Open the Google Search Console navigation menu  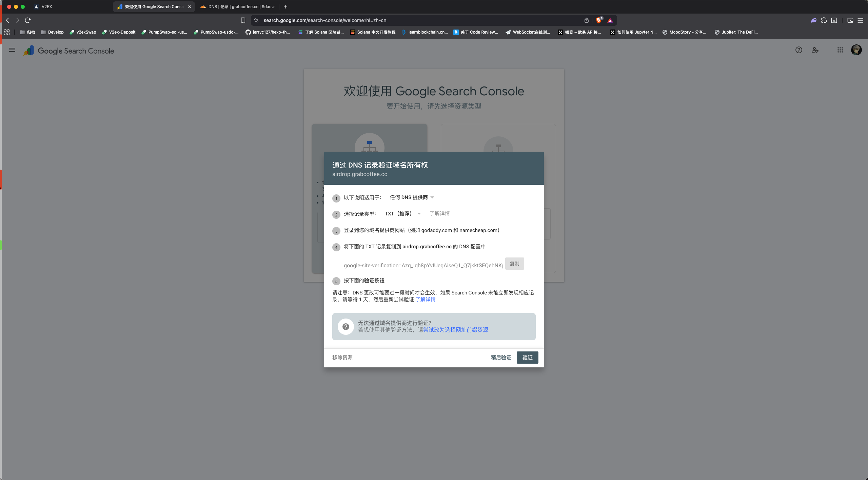pyautogui.click(x=12, y=50)
